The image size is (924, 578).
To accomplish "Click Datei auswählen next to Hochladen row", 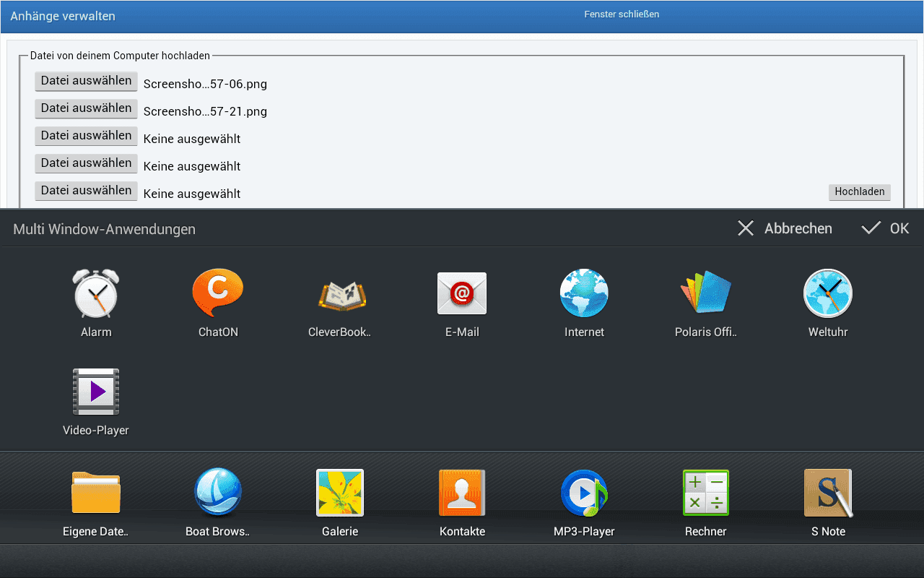I will pyautogui.click(x=86, y=191).
